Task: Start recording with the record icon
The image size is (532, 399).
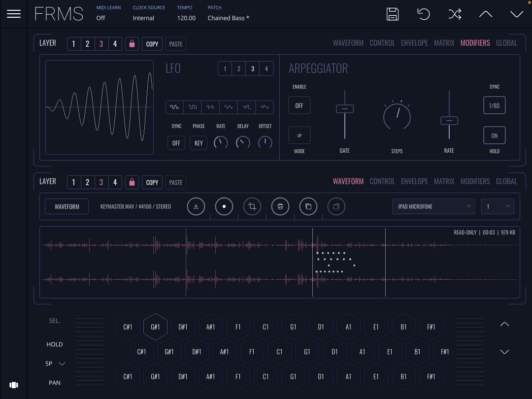Action: (224, 206)
